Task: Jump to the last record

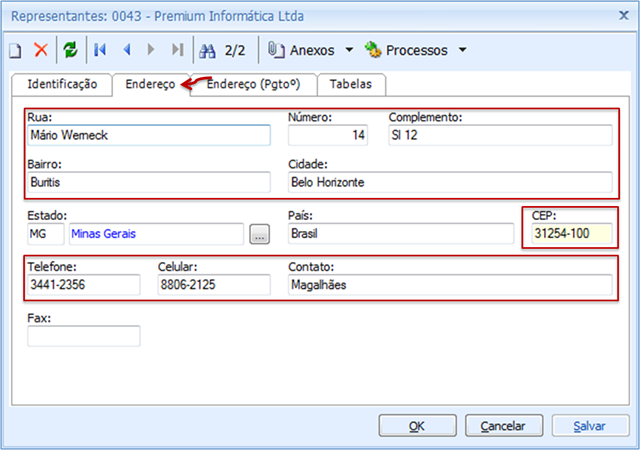Action: [178, 50]
